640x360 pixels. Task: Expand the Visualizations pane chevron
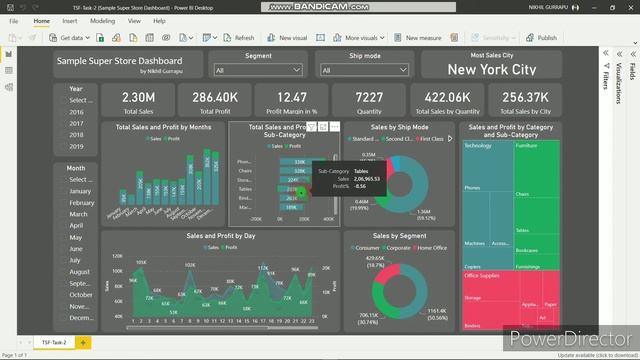[x=620, y=54]
